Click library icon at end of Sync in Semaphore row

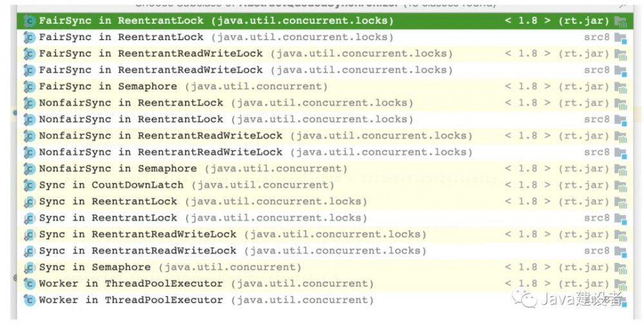click(x=620, y=267)
